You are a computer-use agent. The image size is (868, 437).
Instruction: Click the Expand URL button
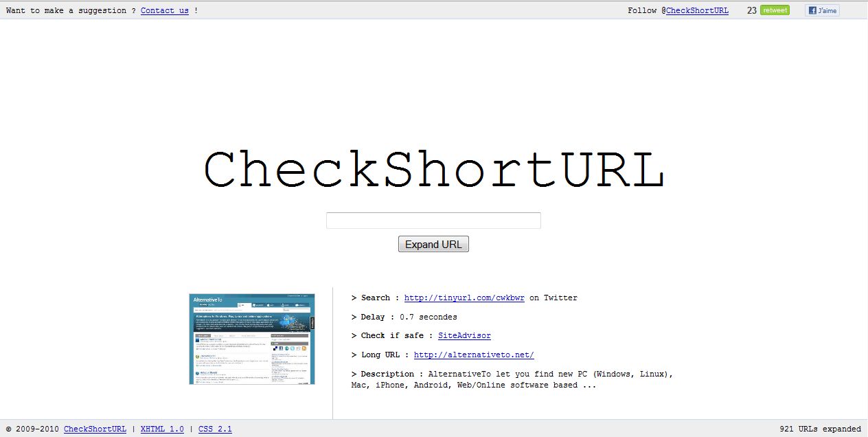(x=433, y=244)
